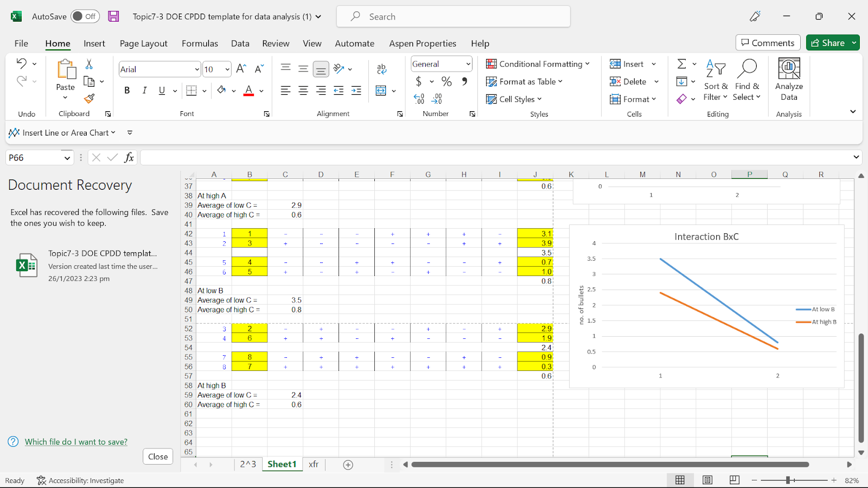Click the Cut scissors icon
This screenshot has width=868, height=488.
coord(89,64)
